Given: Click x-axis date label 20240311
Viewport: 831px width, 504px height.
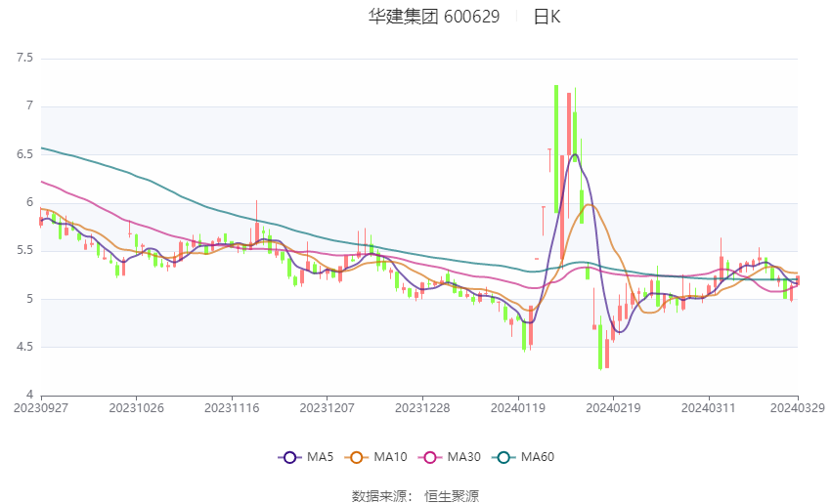Looking at the screenshot, I should point(709,408).
